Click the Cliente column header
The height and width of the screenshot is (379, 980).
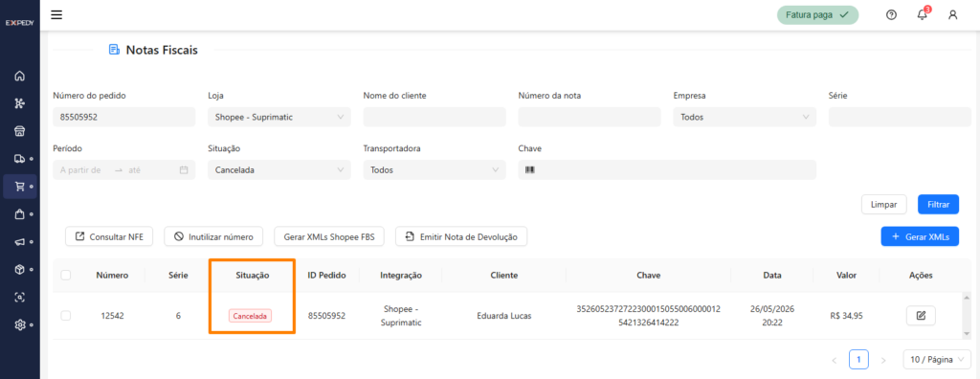pos(503,276)
